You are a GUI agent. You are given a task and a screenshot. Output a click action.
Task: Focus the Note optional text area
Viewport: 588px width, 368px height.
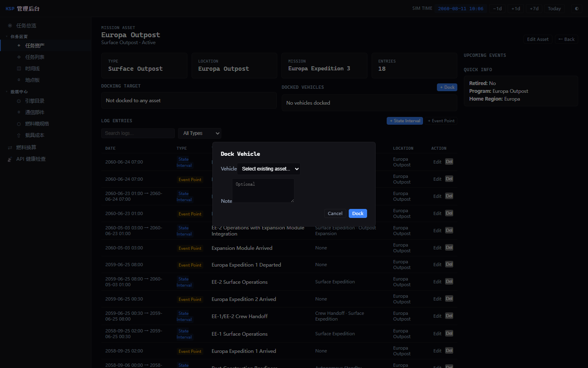point(263,191)
